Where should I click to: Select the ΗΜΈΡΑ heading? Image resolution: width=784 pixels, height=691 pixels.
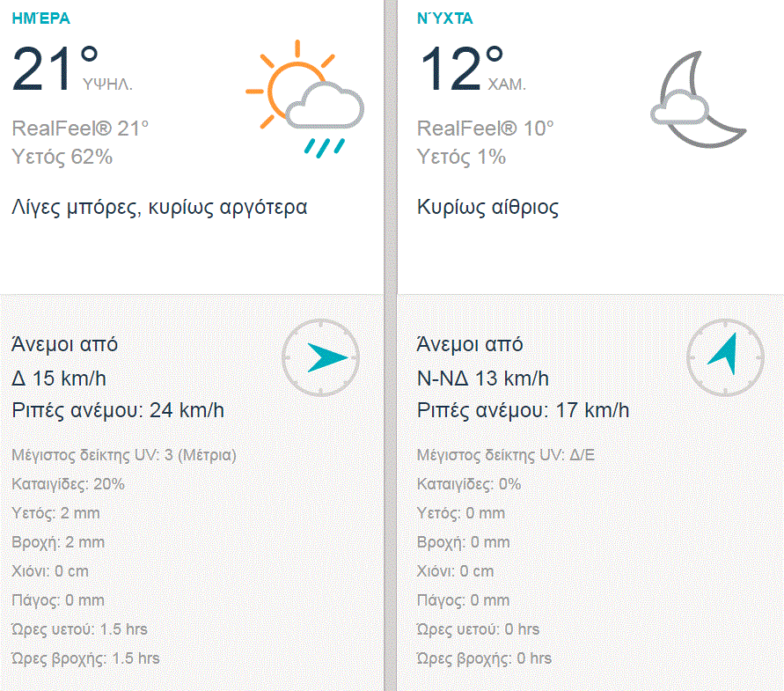(x=41, y=18)
